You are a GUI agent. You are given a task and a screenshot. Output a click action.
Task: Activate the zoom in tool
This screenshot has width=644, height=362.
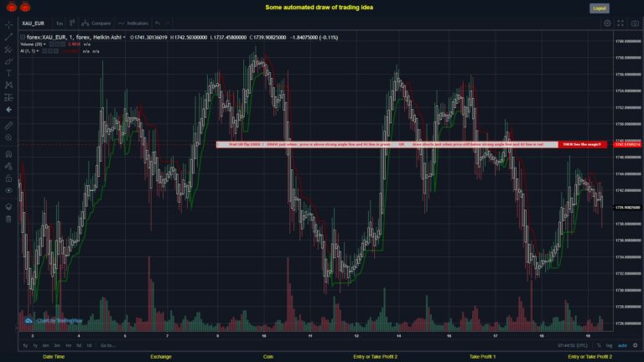(x=8, y=137)
